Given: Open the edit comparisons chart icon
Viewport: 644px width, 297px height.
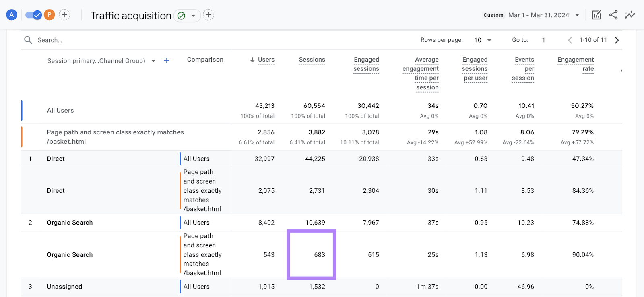Looking at the screenshot, I should 596,15.
